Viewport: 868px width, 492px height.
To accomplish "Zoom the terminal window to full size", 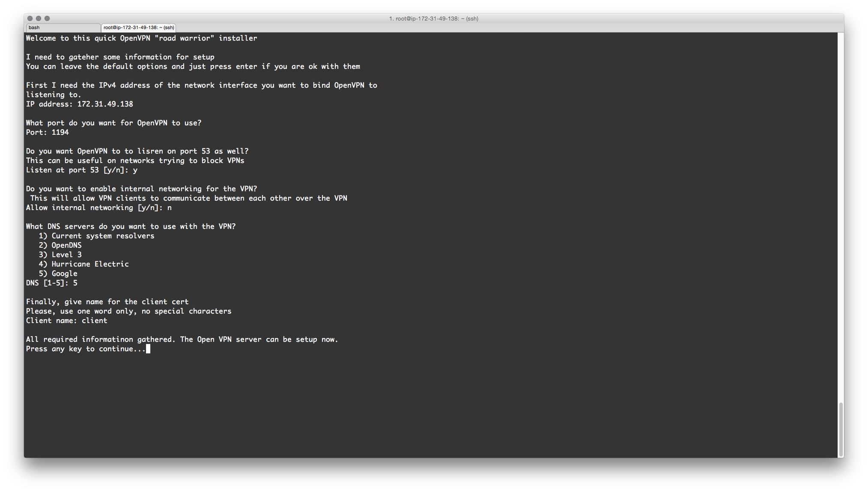I will 47,18.
